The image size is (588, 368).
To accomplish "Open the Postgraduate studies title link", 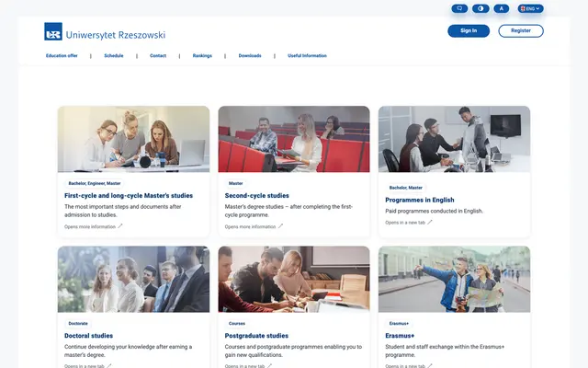I will coord(256,336).
